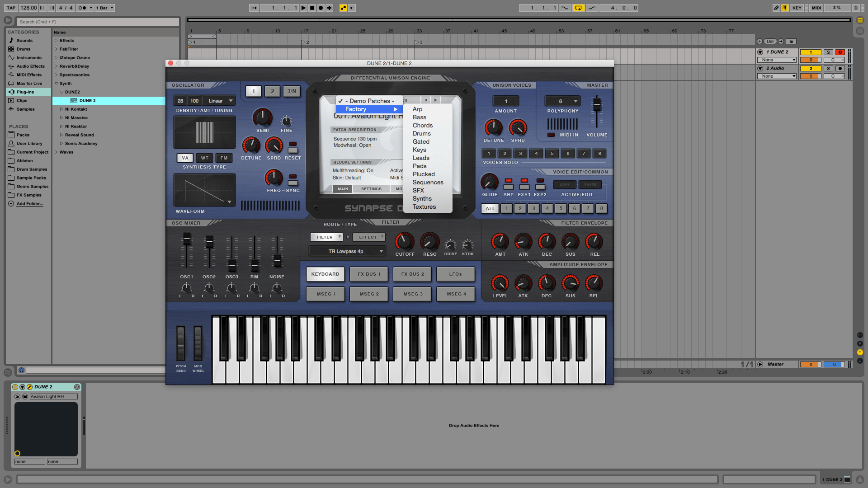This screenshot has width=868, height=488.
Task: Collapse the Synth folder
Action: (x=56, y=84)
